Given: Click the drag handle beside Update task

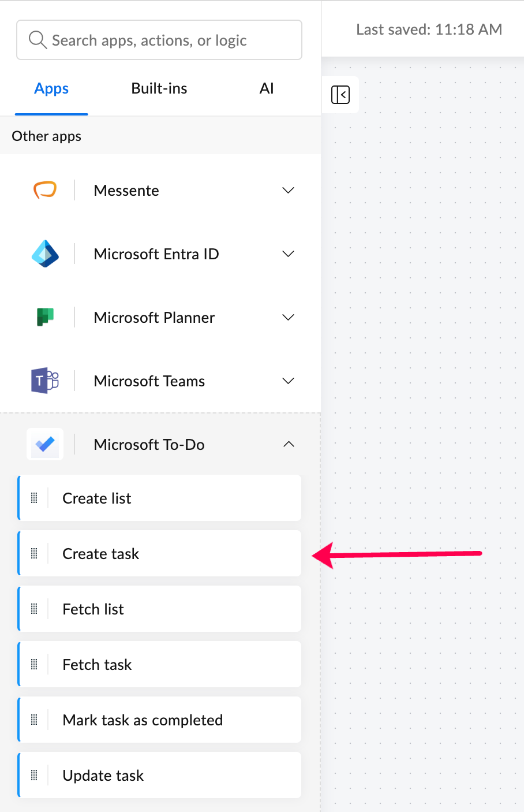Looking at the screenshot, I should [34, 775].
